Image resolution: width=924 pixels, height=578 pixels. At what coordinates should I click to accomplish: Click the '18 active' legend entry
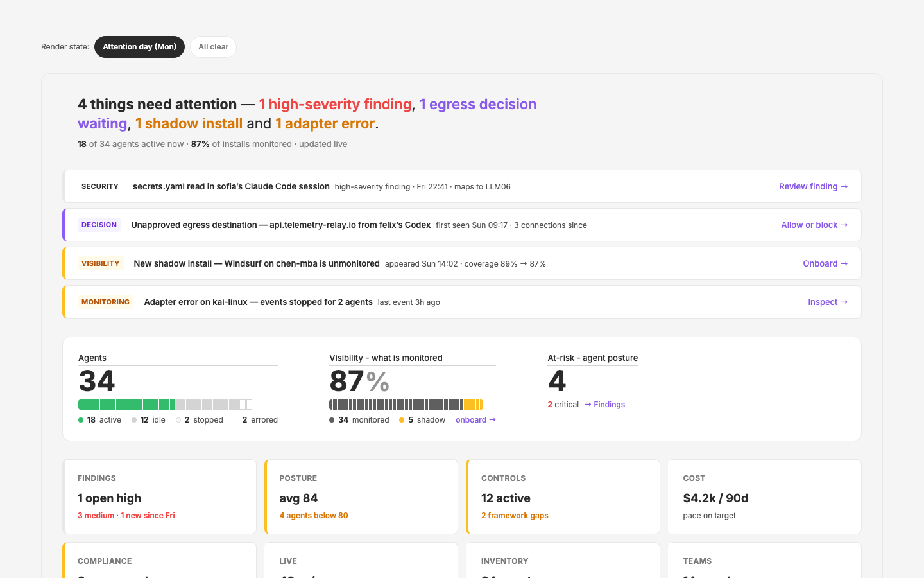(99, 420)
